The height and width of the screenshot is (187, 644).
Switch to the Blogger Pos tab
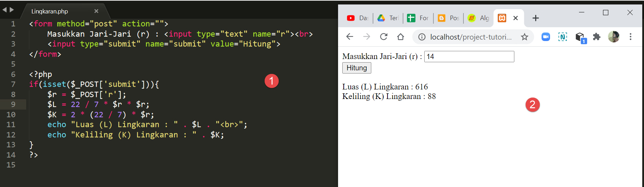449,18
